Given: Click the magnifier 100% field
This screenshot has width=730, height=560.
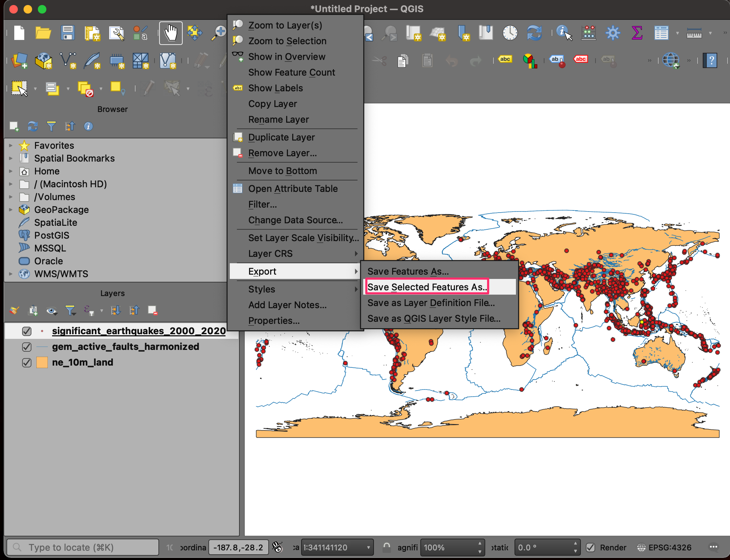Looking at the screenshot, I should (452, 548).
